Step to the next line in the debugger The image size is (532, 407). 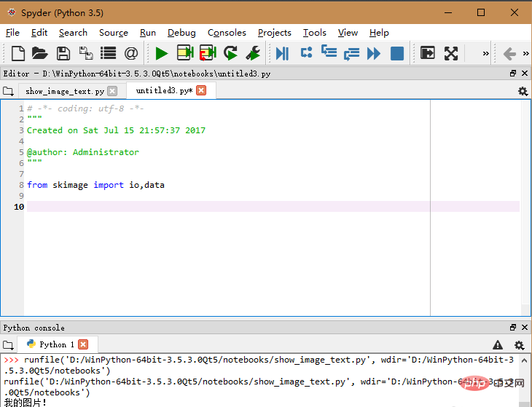click(x=306, y=52)
